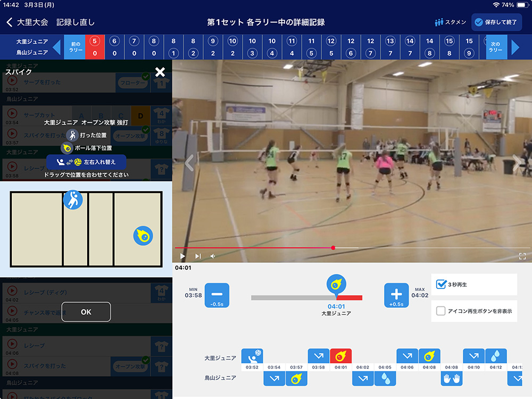This screenshot has width=532, height=399.
Task: Select the block hands icon in timeline
Action: pos(451,378)
